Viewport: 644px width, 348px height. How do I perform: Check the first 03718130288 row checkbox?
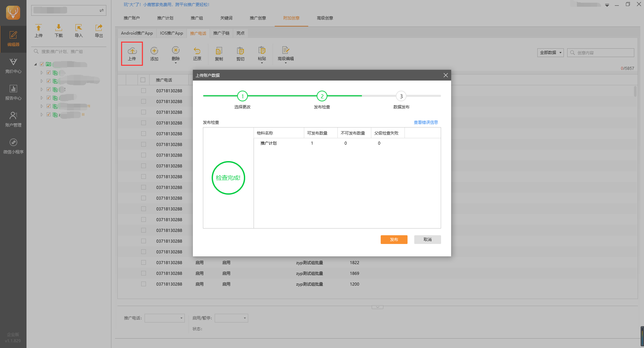[144, 91]
